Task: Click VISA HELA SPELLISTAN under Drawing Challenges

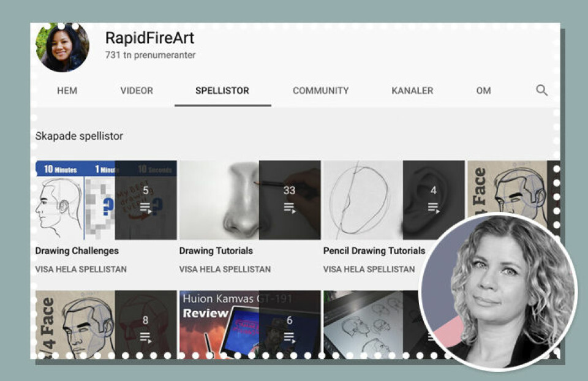Action: [81, 269]
